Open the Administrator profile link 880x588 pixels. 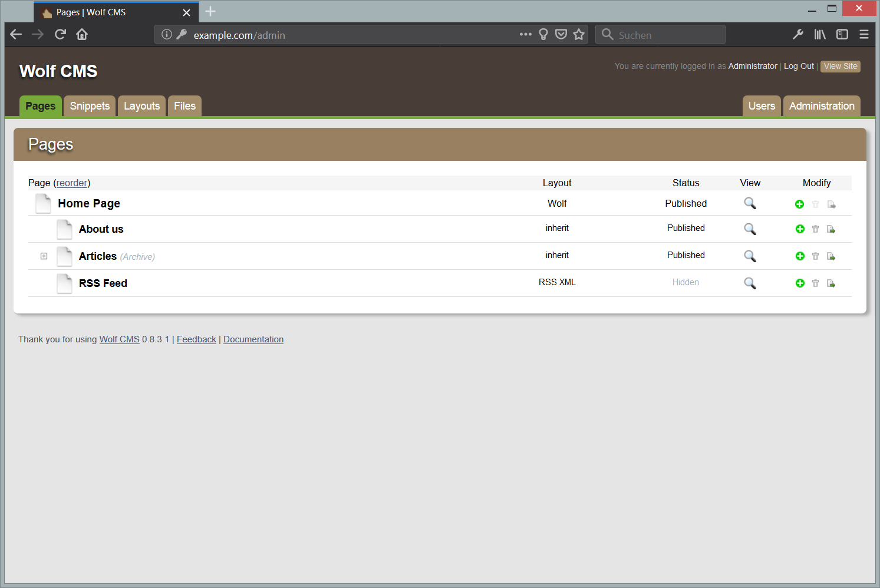[x=753, y=66]
